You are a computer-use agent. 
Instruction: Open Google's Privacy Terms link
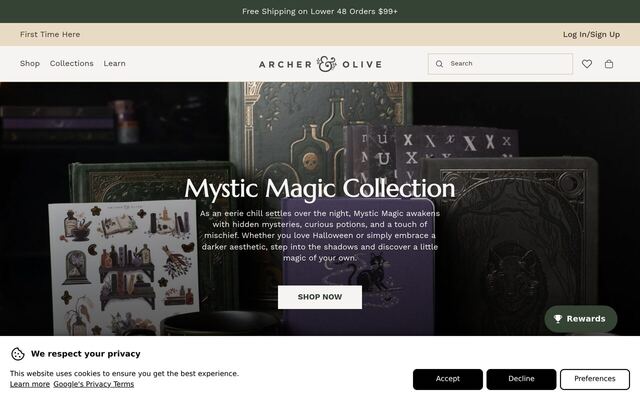(x=93, y=384)
